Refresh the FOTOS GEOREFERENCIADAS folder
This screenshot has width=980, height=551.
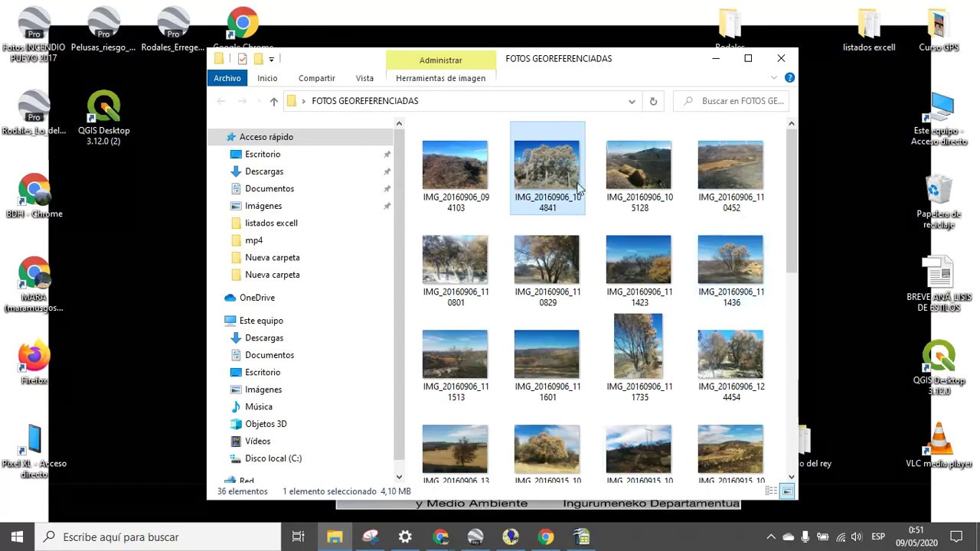pyautogui.click(x=653, y=101)
